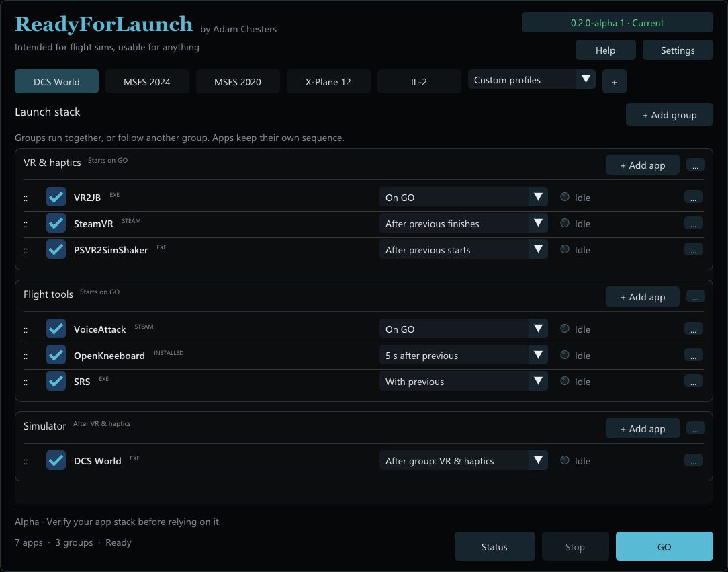Screen dimensions: 728x572
Task: Add an app to the Flight tools group
Action: [x=643, y=297]
